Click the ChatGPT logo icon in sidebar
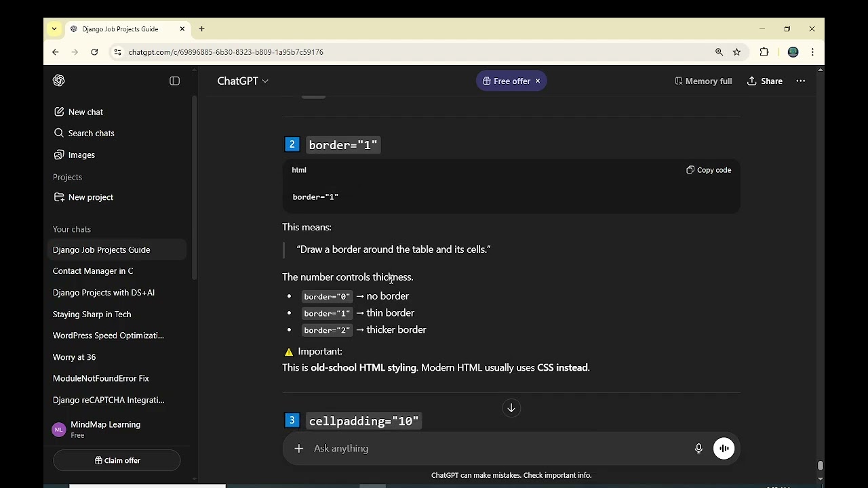 click(x=59, y=81)
